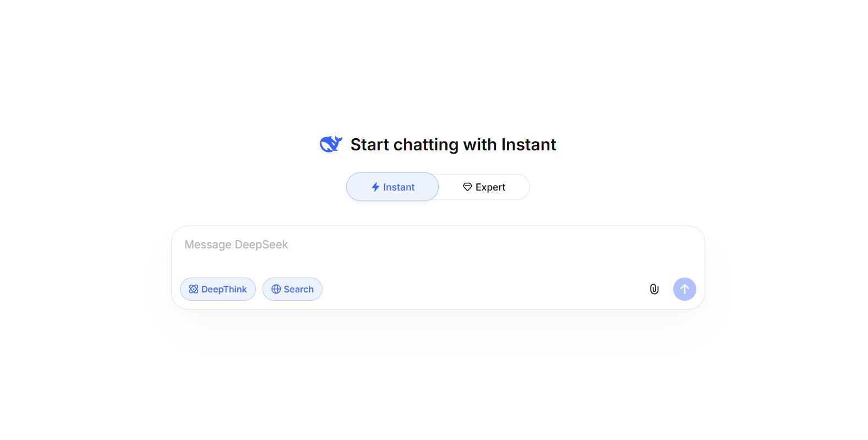Screen dimensions: 868x440
Task: Click the atom icon inside DeepThink chip
Action: 194,289
